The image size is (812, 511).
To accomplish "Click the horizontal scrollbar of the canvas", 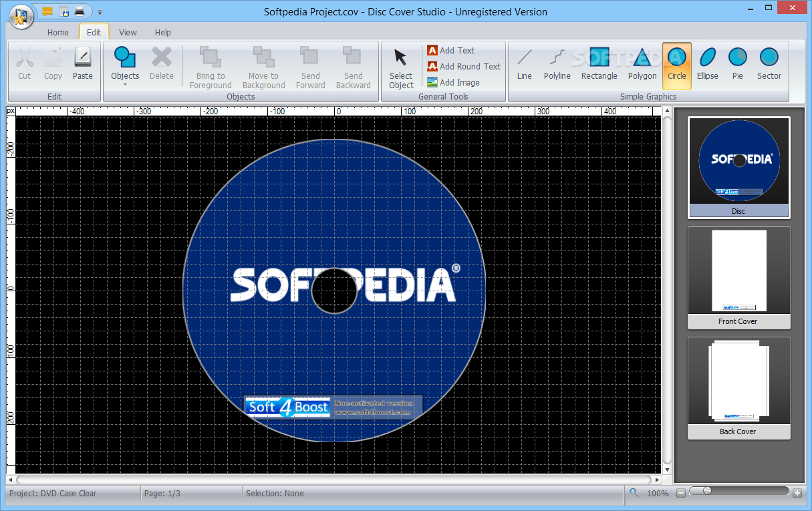I will 333,480.
